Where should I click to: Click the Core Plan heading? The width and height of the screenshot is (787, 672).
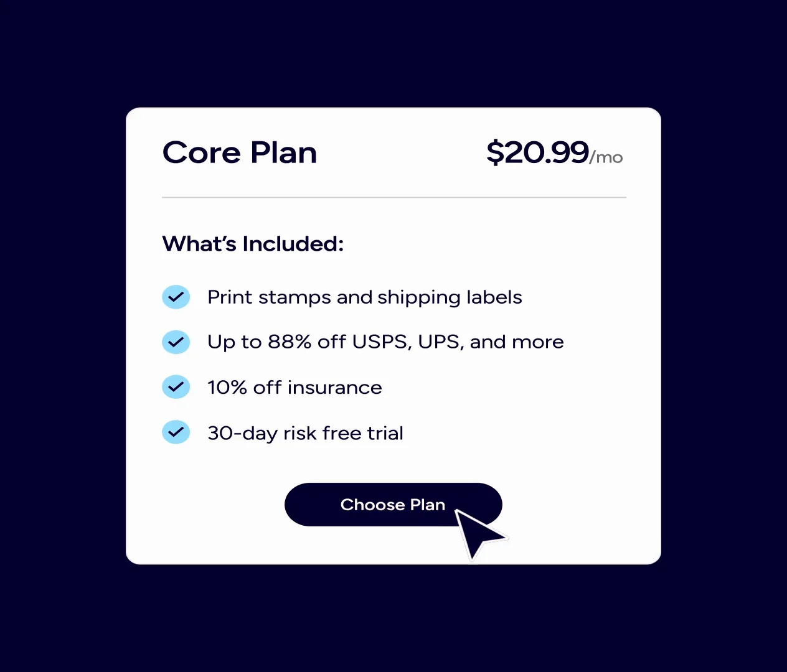(x=240, y=152)
